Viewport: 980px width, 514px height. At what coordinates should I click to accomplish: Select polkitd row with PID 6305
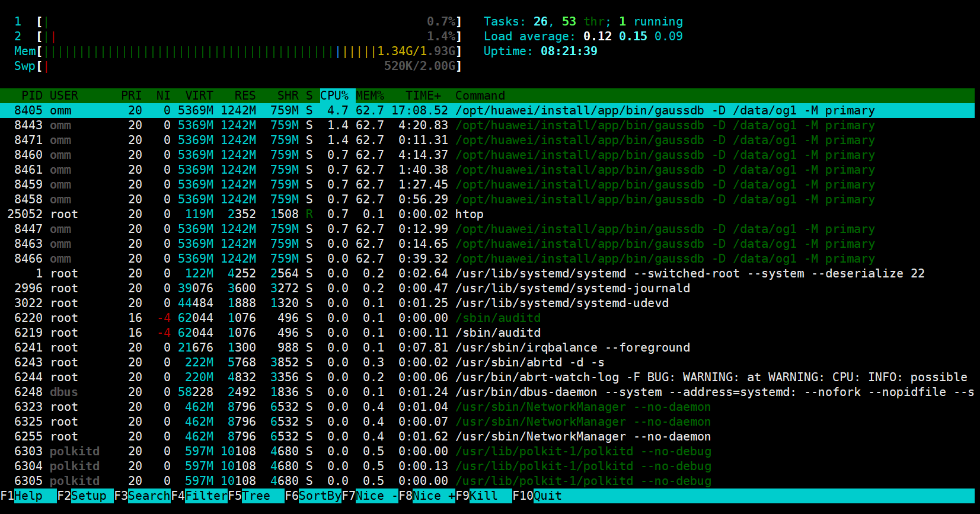point(487,481)
